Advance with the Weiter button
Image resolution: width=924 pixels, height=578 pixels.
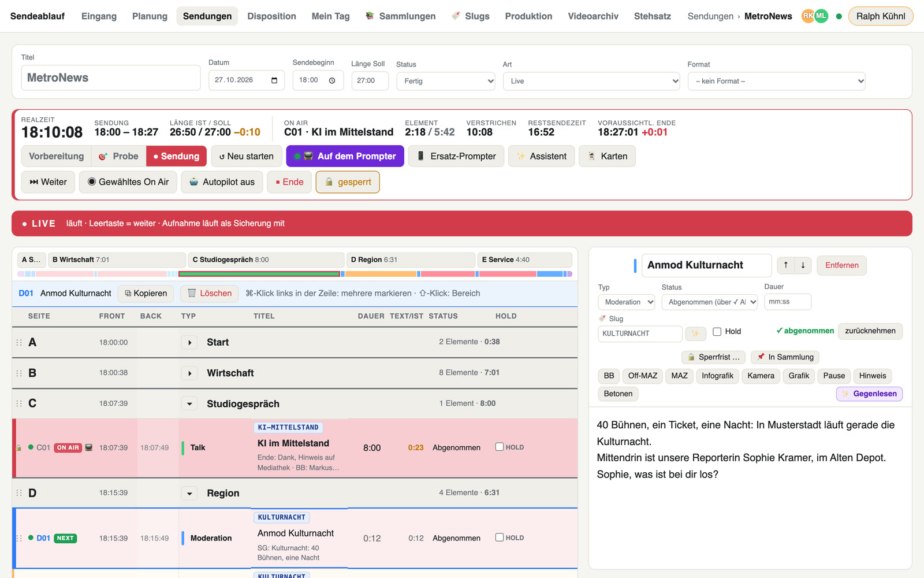tap(49, 182)
